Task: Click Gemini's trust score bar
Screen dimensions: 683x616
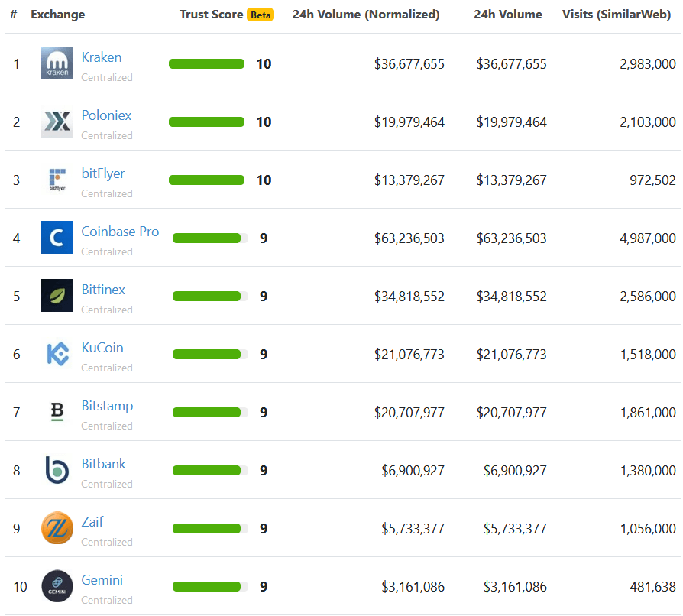Action: pyautogui.click(x=210, y=586)
